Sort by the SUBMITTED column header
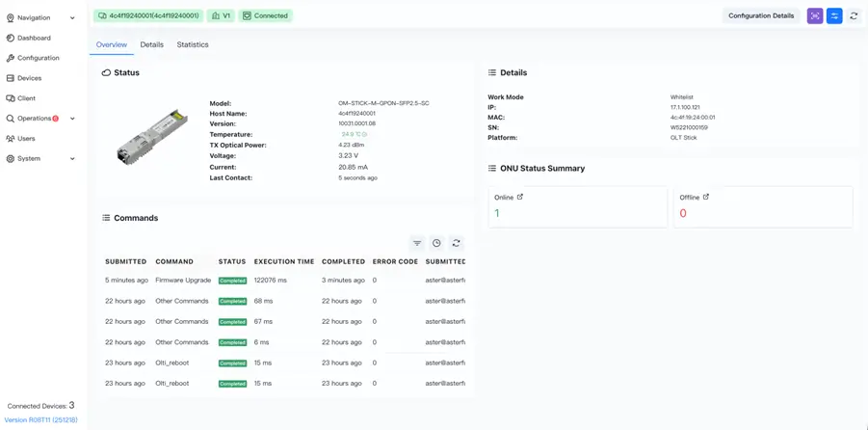 coord(126,261)
